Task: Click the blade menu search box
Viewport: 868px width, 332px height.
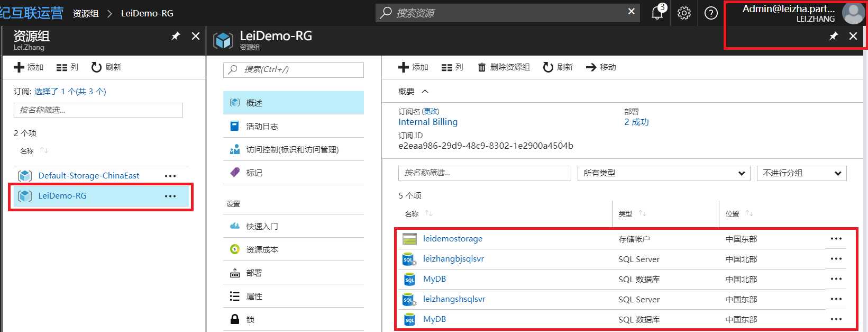Action: [294, 70]
